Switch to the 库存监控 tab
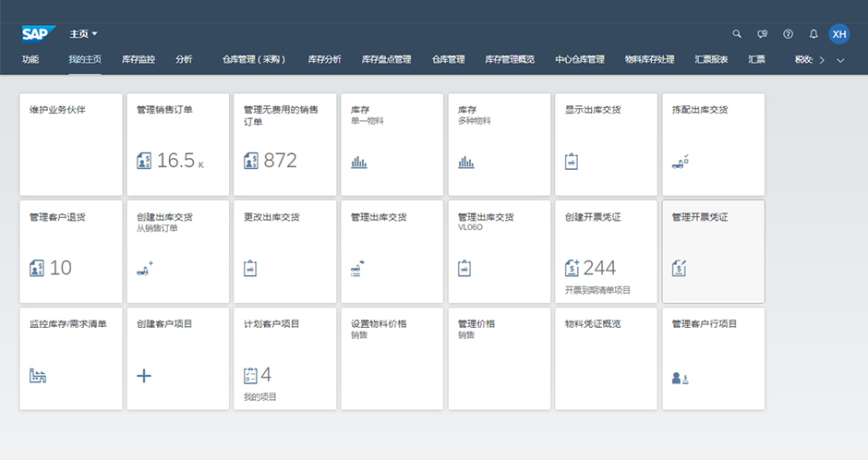Viewport: 868px width, 460px height. [139, 60]
